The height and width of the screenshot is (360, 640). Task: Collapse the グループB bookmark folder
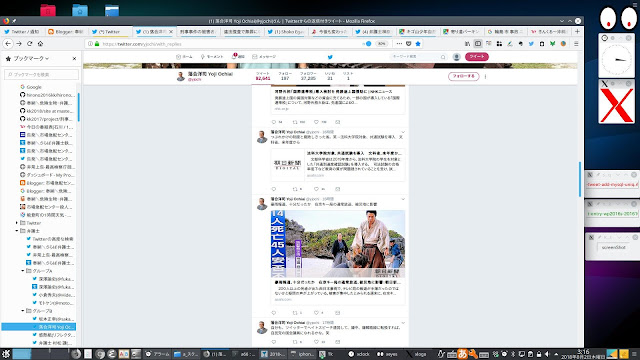point(23,311)
